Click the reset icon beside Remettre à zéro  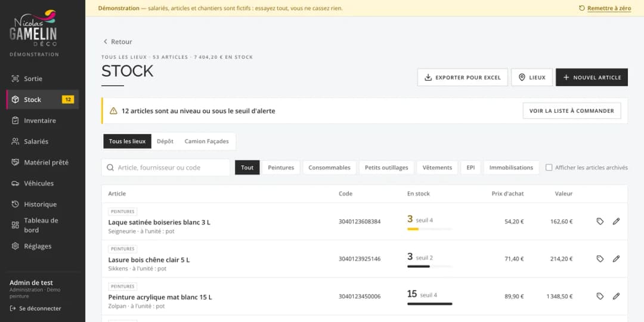click(581, 8)
